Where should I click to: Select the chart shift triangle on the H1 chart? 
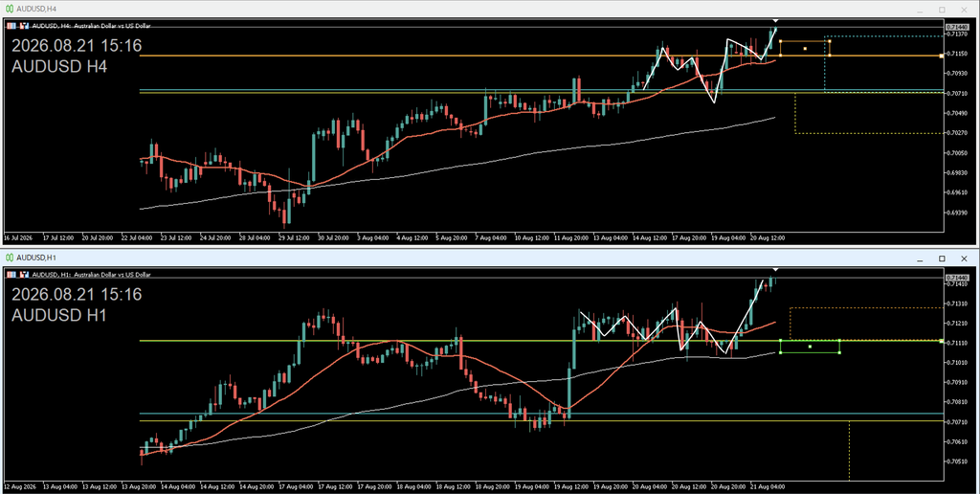click(775, 270)
